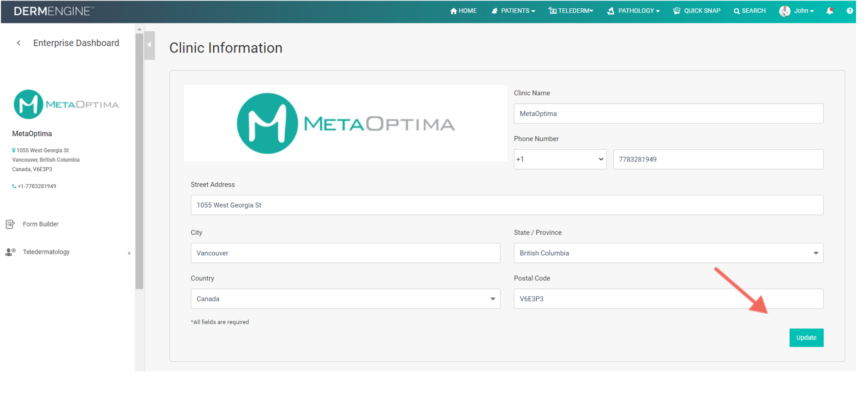Open the Country dropdown showing Canada
Image resolution: width=868 pixels, height=406 pixels.
[x=346, y=299]
